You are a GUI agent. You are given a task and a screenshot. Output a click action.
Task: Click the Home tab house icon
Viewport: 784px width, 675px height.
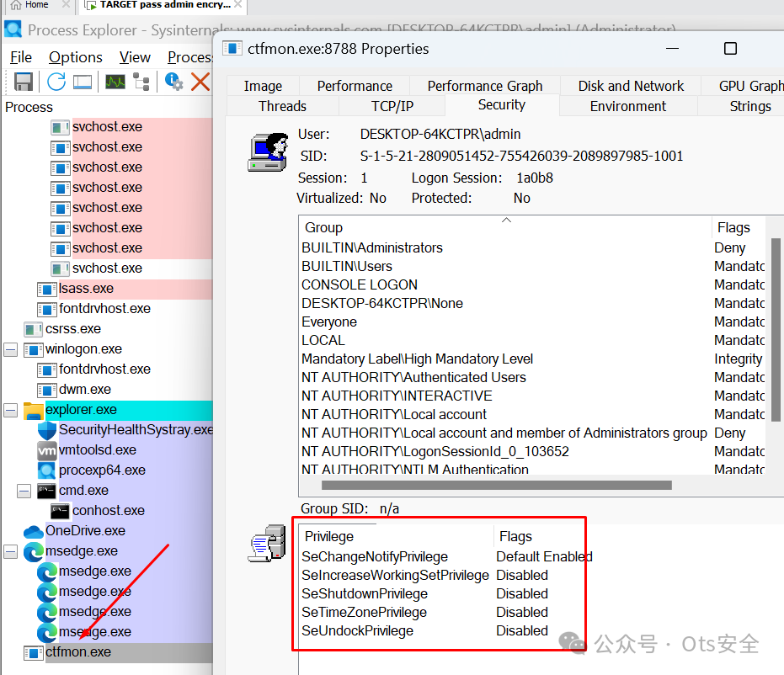click(x=16, y=5)
